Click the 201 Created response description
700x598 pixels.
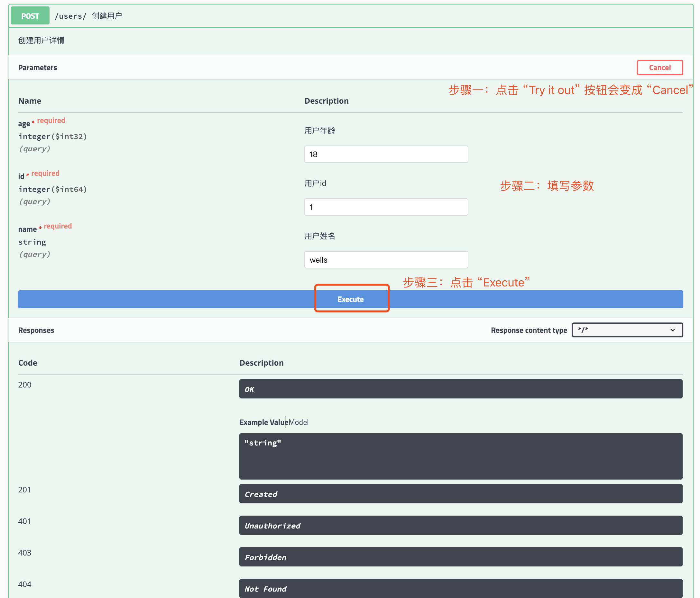tap(460, 494)
